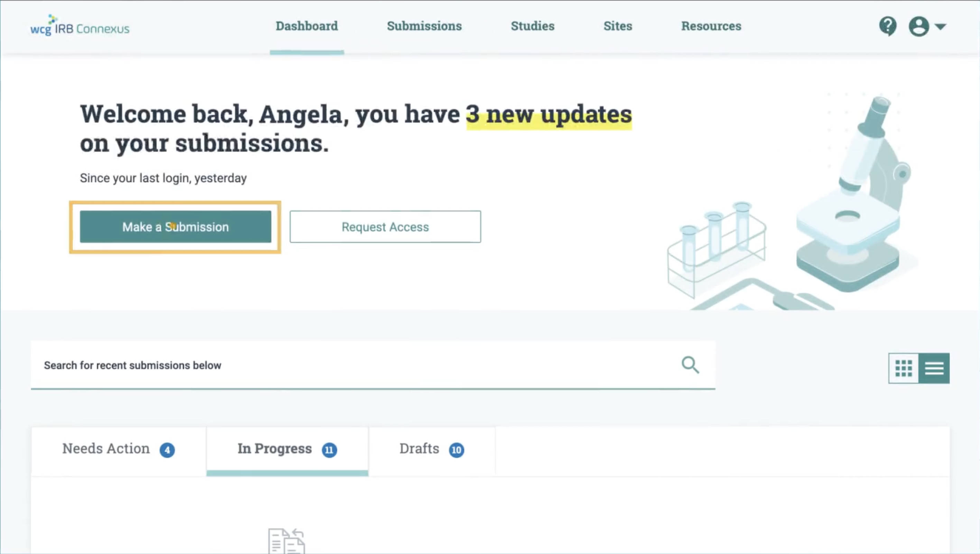Screen dimensions: 980x554
Task: Click the Request Access button
Action: pos(385,227)
